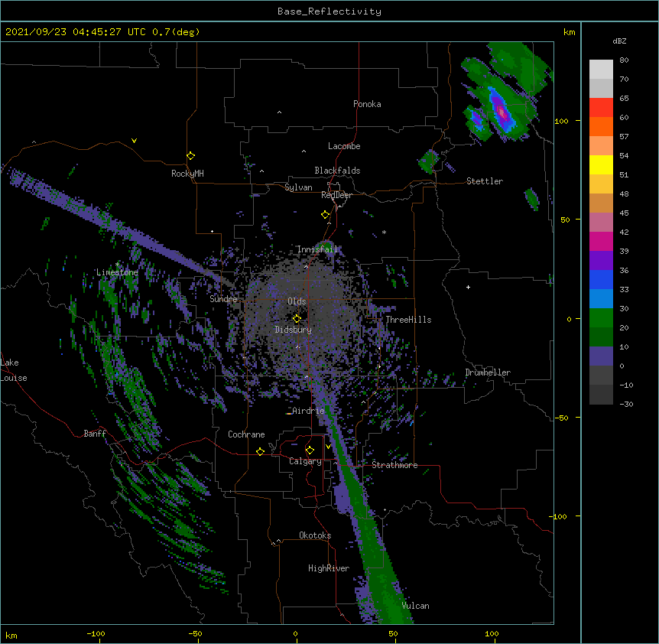Pick the light gray 70-80 dBZ swatch
The height and width of the screenshot is (644, 659).
pos(601,70)
